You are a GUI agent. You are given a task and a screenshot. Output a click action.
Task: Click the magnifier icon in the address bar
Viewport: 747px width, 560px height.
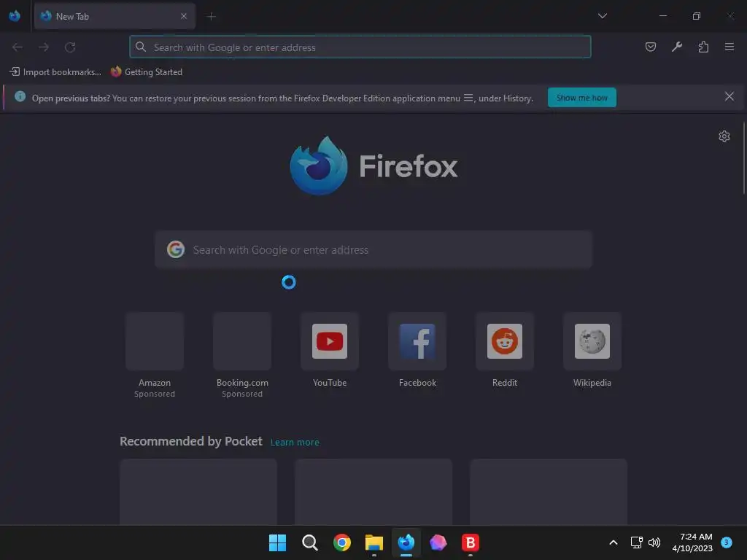click(141, 47)
